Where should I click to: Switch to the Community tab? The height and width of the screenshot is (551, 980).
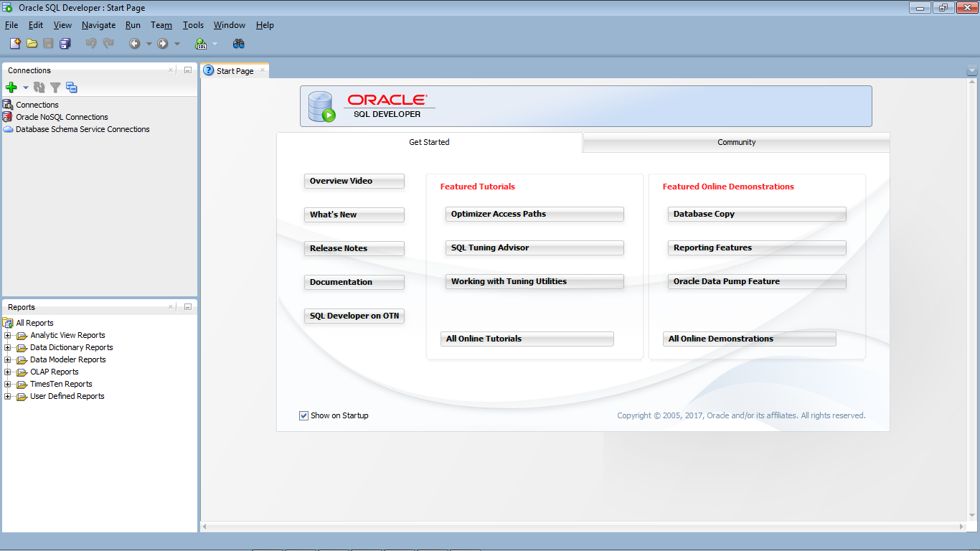735,142
